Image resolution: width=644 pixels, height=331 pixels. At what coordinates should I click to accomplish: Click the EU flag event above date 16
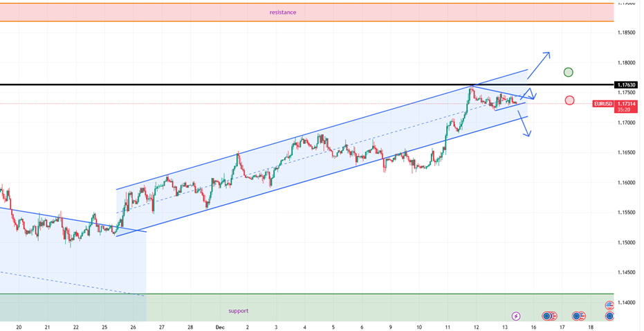click(546, 316)
